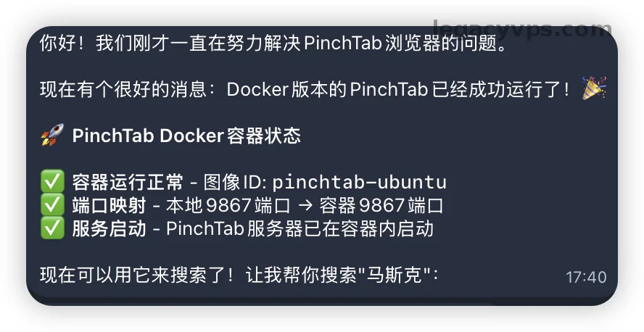Click the party popper emoji
Screen dimensions: 644x332
coord(594,89)
